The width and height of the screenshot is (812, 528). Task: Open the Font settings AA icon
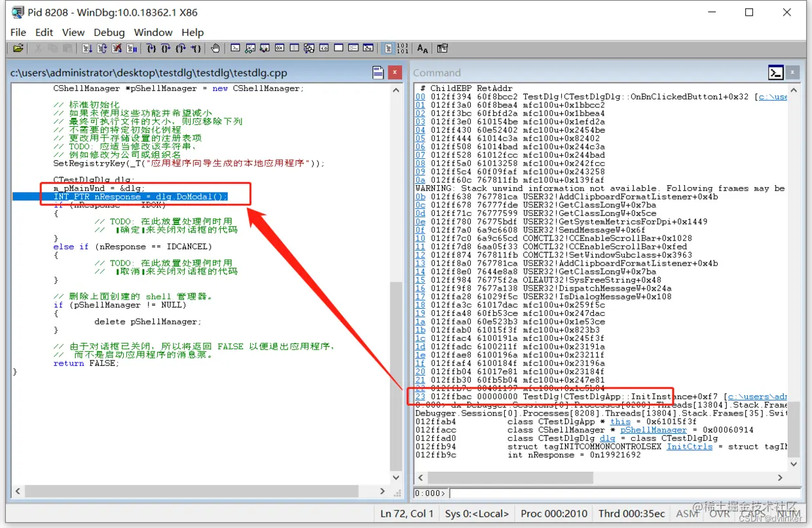point(422,48)
